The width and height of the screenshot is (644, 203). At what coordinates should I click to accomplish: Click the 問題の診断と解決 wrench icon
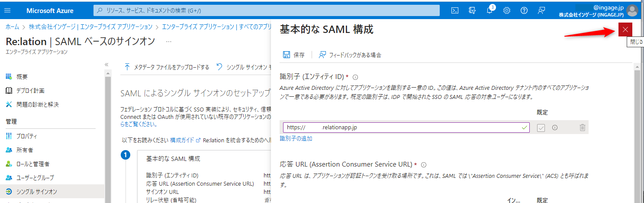(9, 105)
